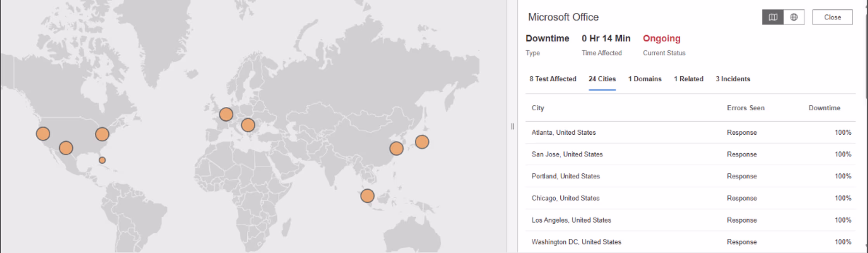Switch to globe view icon
The image size is (868, 253).
point(794,17)
